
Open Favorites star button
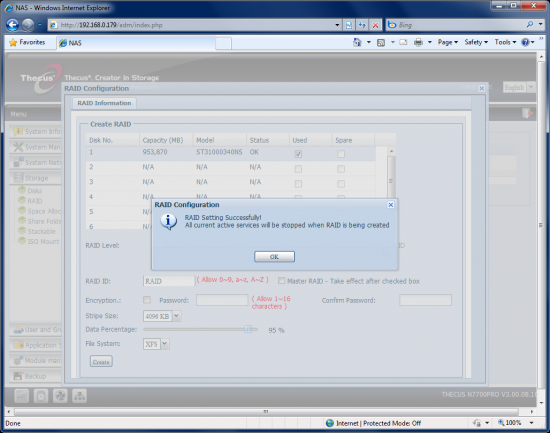[x=27, y=42]
